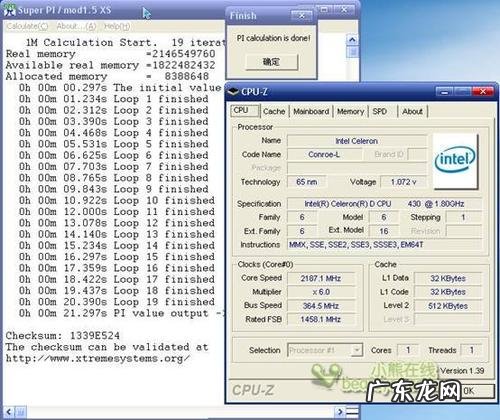Click the xtremesystems.org URL text
The width and height of the screenshot is (500, 420).
[x=98, y=359]
